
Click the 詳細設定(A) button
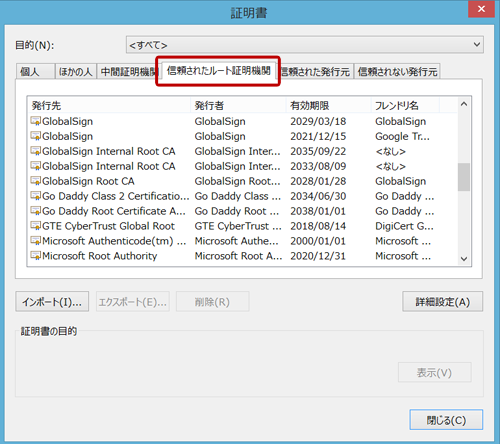tap(443, 302)
